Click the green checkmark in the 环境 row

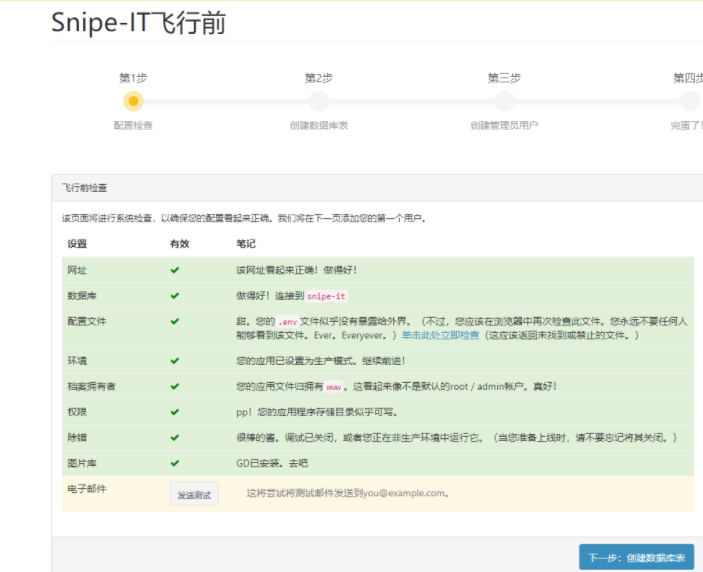tap(175, 360)
